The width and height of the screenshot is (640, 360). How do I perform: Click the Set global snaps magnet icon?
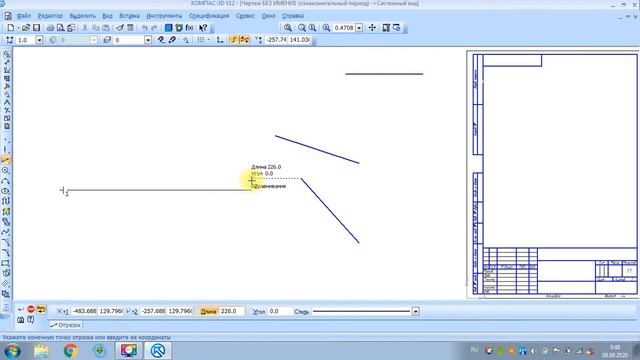point(161,40)
